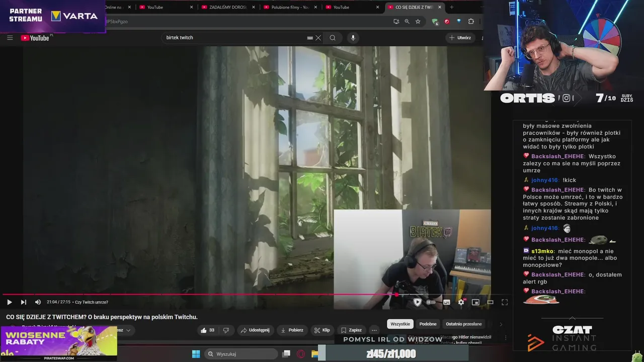Open the red round extension icon
The height and width of the screenshot is (362, 644).
point(447,22)
